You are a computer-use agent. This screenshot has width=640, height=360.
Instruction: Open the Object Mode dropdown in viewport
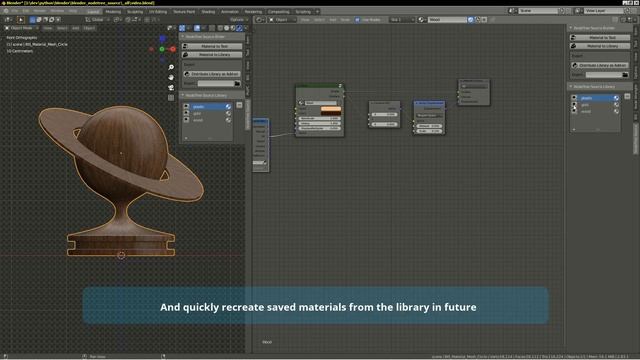pos(21,28)
